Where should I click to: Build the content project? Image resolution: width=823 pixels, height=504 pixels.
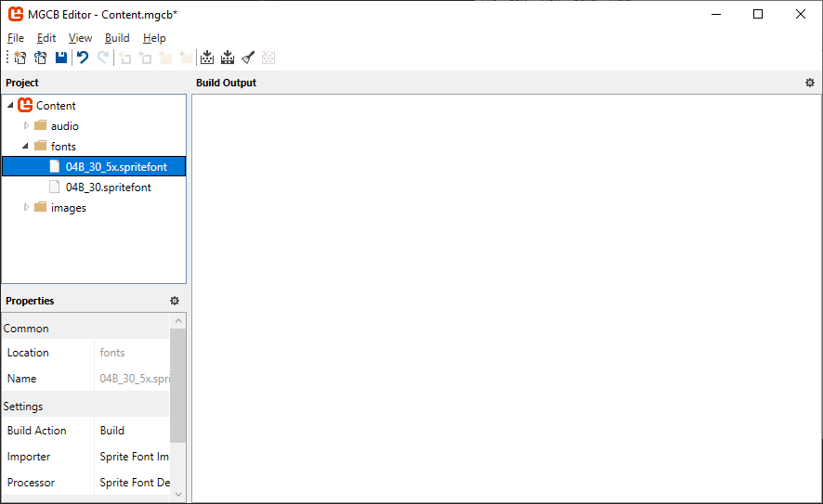(207, 58)
